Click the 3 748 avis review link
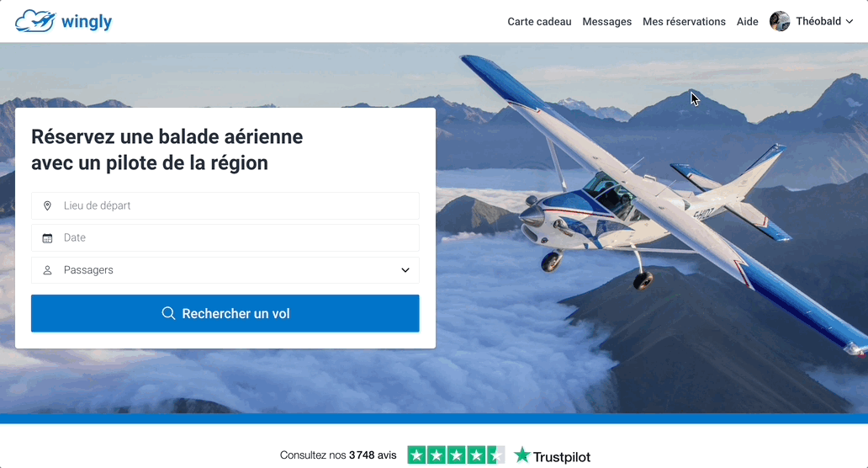This screenshot has width=868, height=468. tap(373, 455)
